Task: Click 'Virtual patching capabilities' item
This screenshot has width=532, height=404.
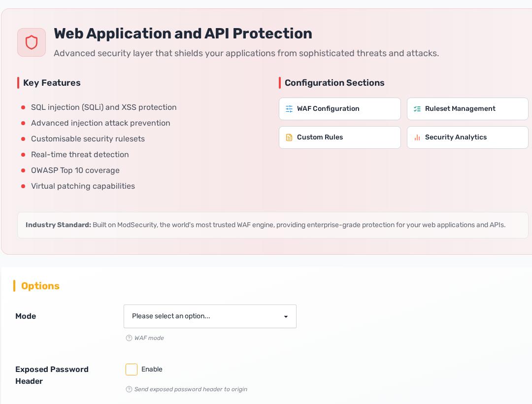Action: (x=83, y=186)
